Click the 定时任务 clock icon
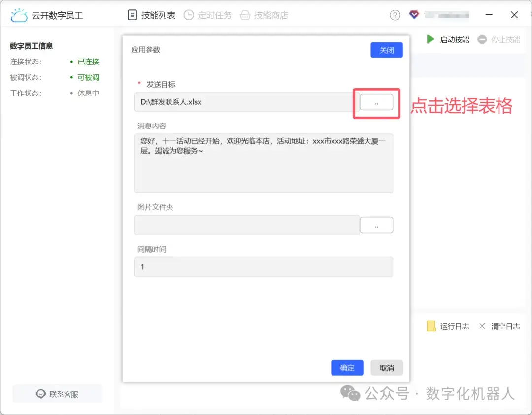532x415 pixels. pyautogui.click(x=188, y=15)
